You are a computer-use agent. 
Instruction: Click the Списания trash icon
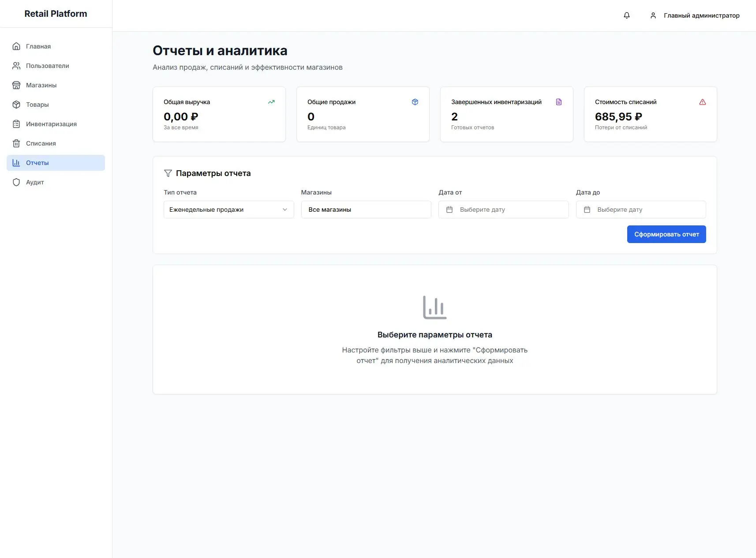(16, 143)
